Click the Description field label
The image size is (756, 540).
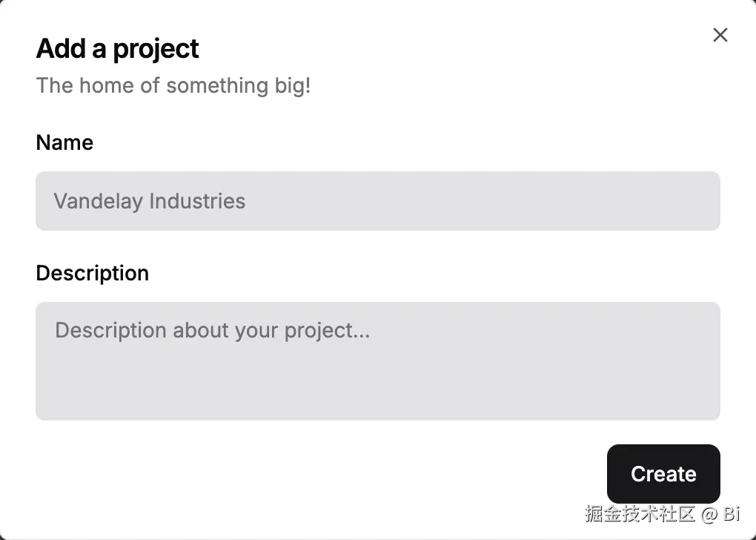pyautogui.click(x=92, y=273)
